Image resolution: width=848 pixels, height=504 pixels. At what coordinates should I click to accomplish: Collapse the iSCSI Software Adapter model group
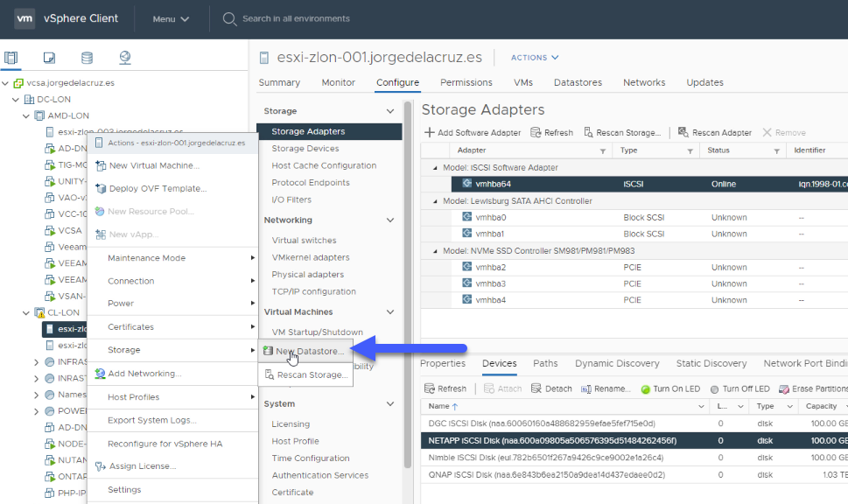(x=435, y=168)
